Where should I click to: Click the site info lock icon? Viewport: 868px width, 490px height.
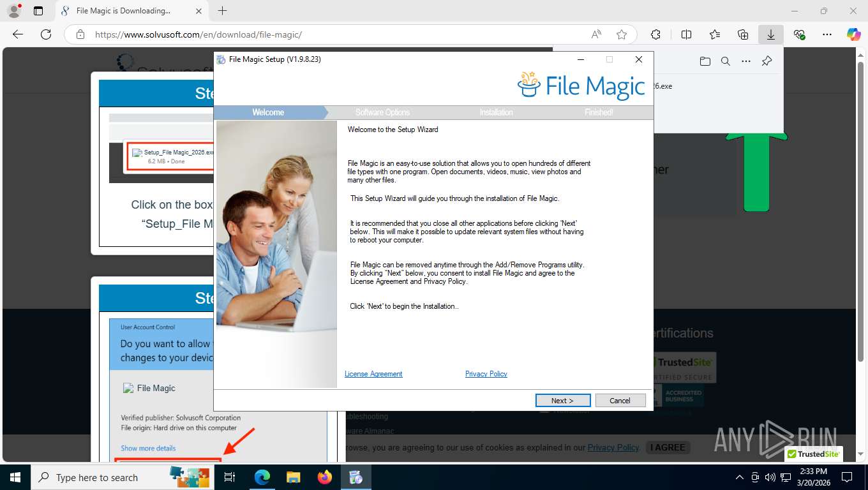tap(80, 34)
